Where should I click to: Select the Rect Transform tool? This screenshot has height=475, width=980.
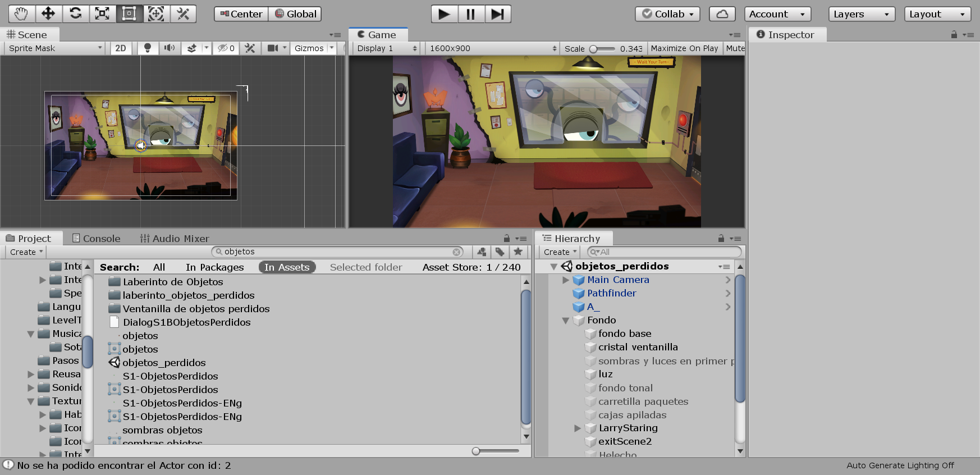(129, 14)
